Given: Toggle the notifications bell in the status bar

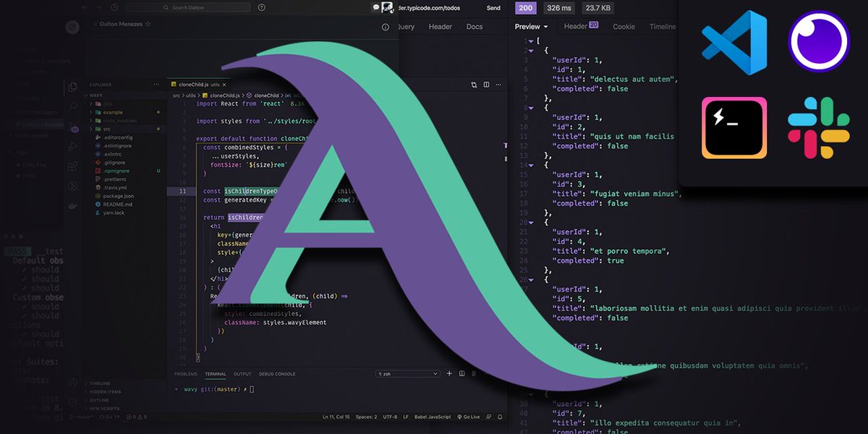Looking at the screenshot, I should [499, 417].
